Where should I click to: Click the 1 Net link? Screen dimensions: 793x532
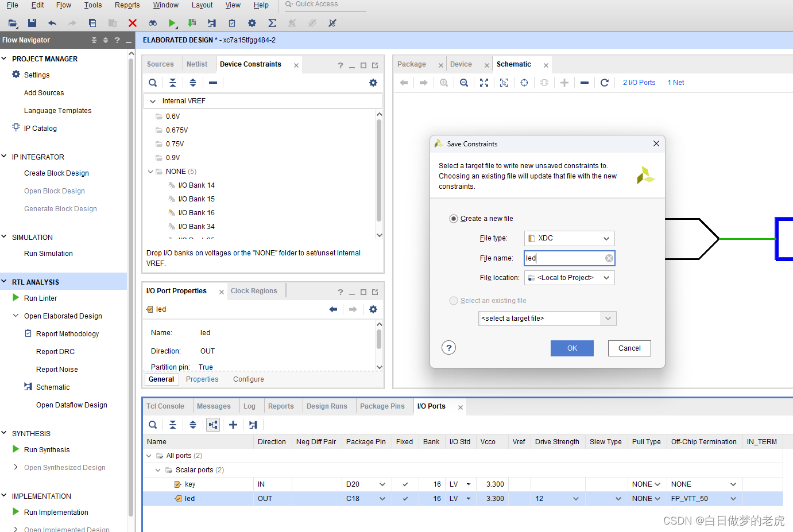click(x=676, y=83)
